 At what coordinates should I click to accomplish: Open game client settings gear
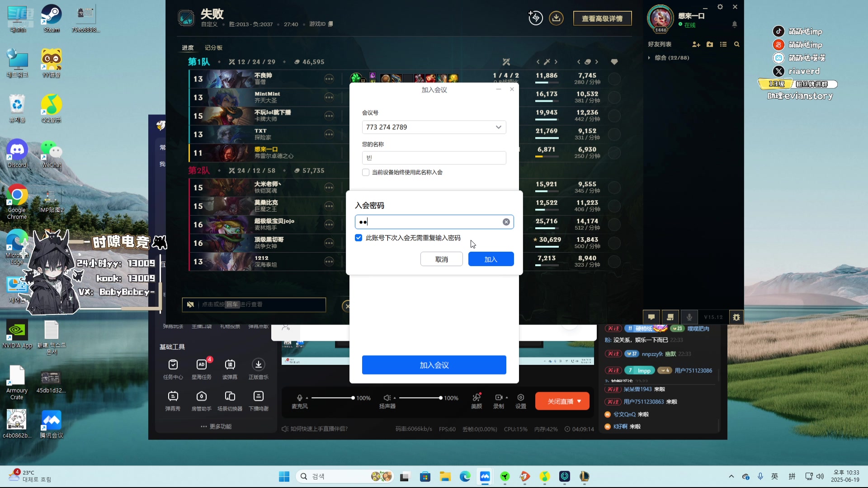(720, 7)
